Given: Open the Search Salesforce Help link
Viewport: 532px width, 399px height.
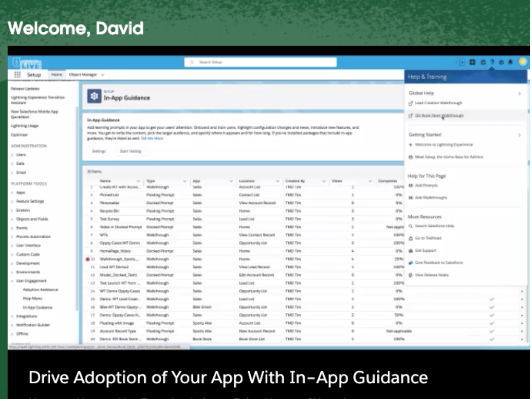Looking at the screenshot, I should 435,226.
